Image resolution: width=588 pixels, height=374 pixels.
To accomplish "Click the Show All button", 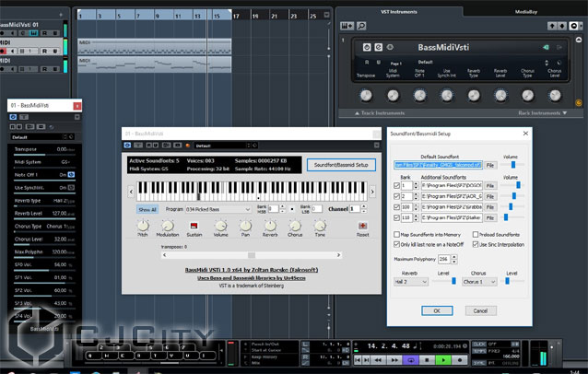I will [147, 209].
